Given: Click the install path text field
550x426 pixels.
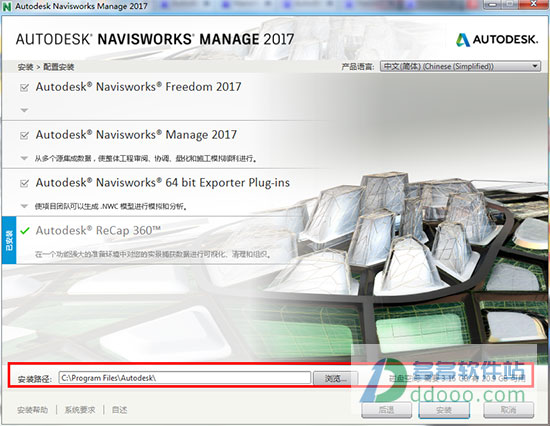Looking at the screenshot, I should click(x=185, y=378).
